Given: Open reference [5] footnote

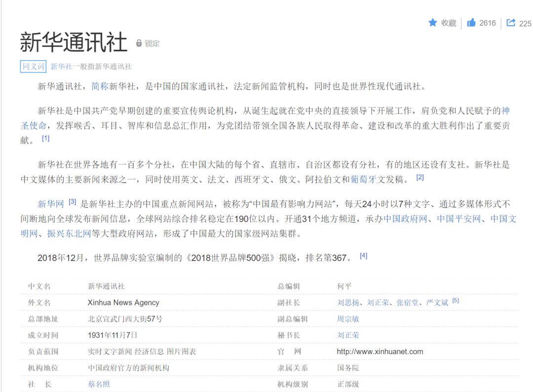Looking at the screenshot, I should point(456,301).
